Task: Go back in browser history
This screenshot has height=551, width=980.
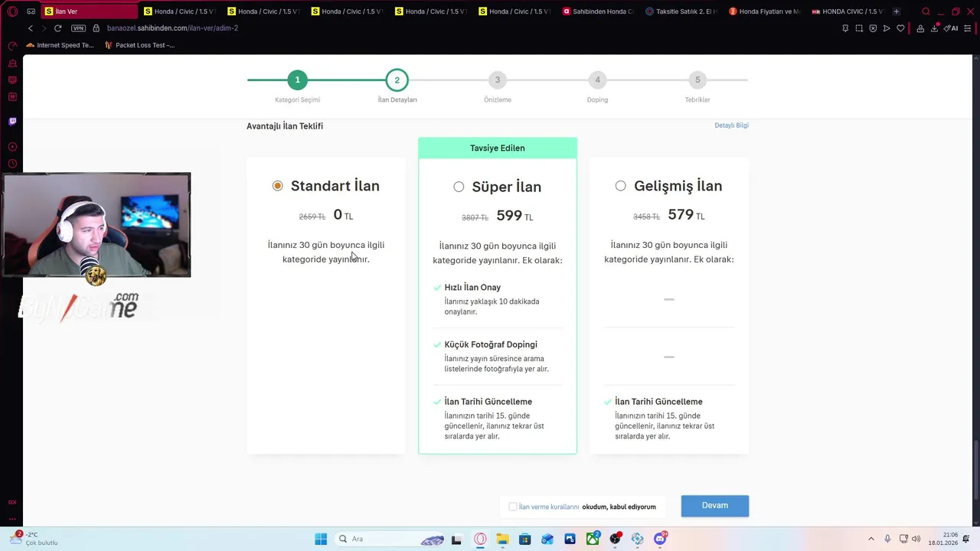Action: pyautogui.click(x=31, y=28)
